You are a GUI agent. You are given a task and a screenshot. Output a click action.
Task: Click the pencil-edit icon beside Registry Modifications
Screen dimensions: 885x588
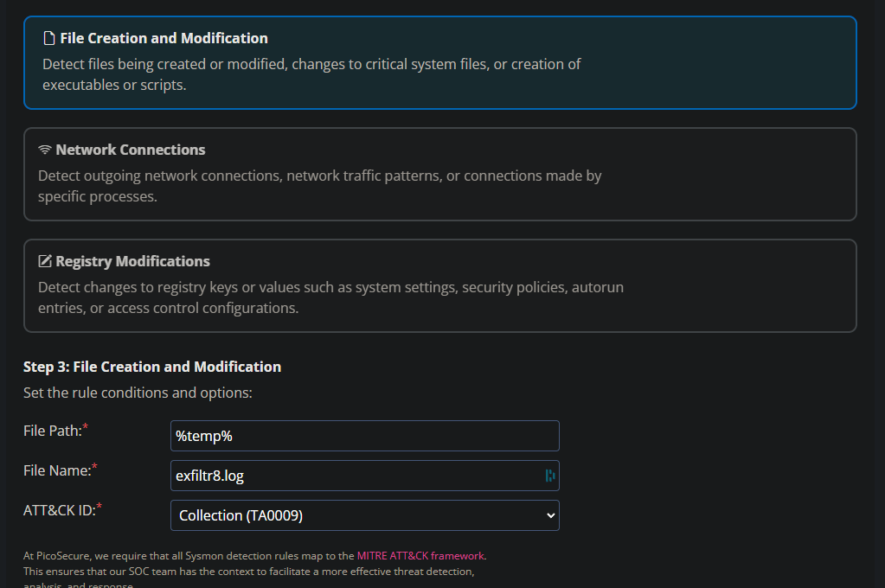(x=45, y=262)
